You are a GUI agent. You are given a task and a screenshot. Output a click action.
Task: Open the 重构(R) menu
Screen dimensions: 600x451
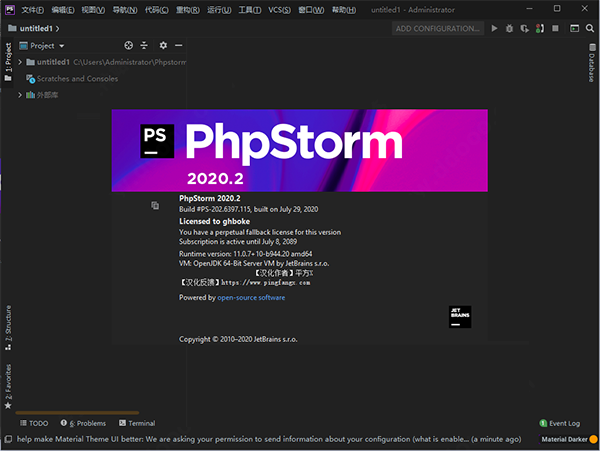pyautogui.click(x=188, y=10)
